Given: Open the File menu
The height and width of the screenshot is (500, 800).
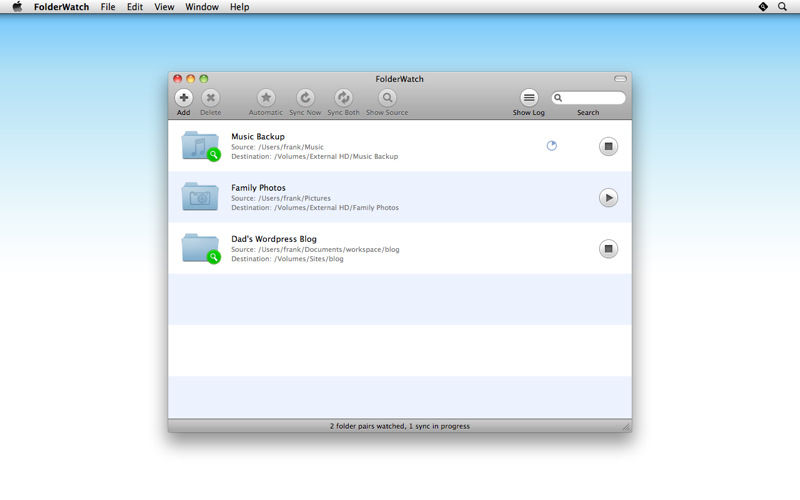Looking at the screenshot, I should coord(108,7).
